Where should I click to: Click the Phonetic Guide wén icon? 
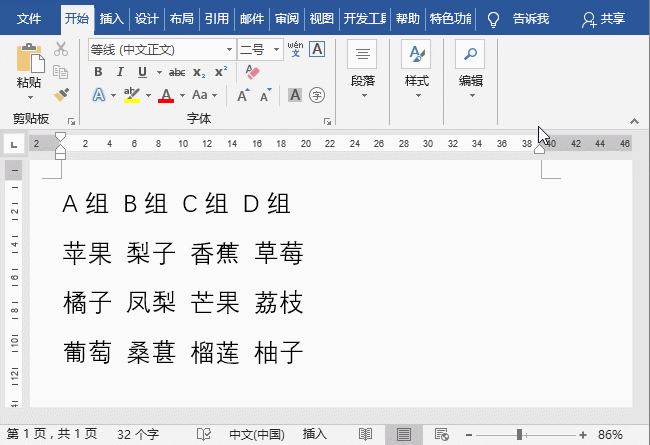pos(294,48)
